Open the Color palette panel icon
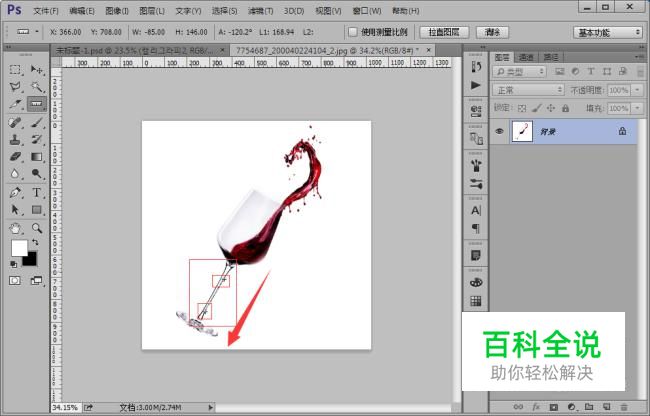The image size is (650, 416). click(476, 283)
